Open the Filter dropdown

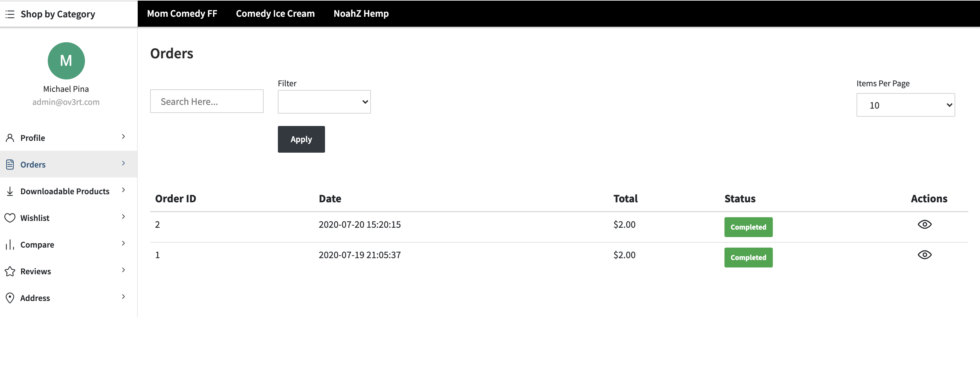pos(324,101)
